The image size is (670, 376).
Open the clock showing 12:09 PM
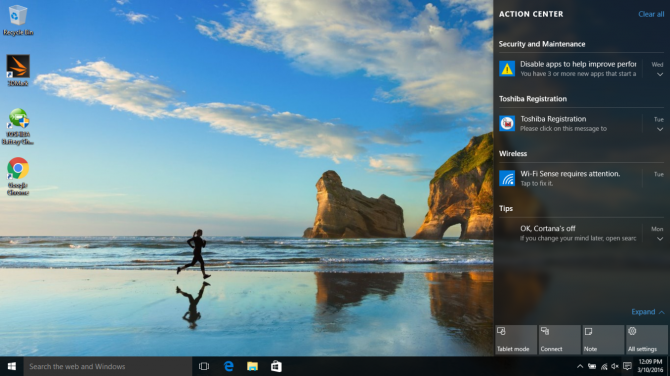[650, 366]
